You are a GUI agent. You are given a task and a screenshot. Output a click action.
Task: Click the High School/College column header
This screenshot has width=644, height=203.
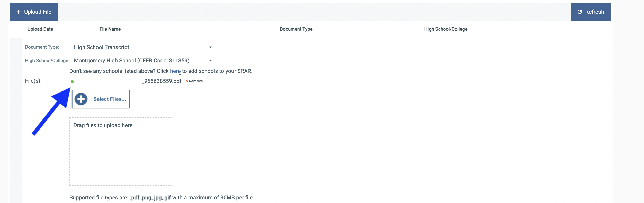pyautogui.click(x=445, y=29)
